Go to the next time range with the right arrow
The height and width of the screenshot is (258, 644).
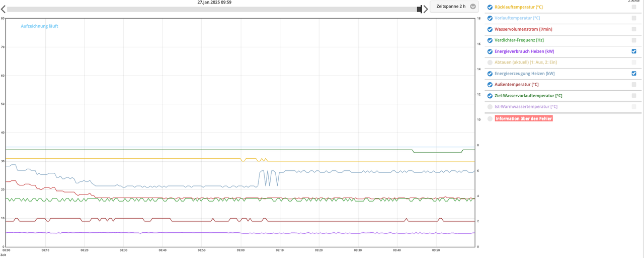pyautogui.click(x=426, y=9)
